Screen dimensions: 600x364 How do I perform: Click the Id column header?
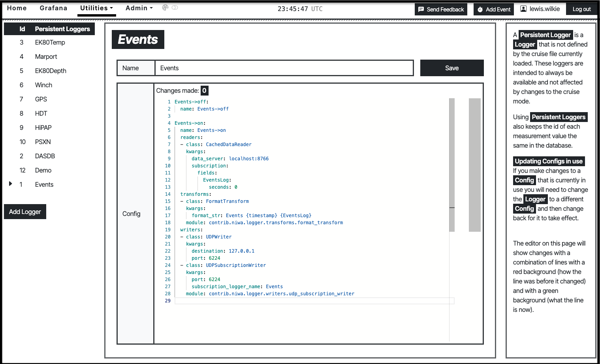click(x=22, y=29)
